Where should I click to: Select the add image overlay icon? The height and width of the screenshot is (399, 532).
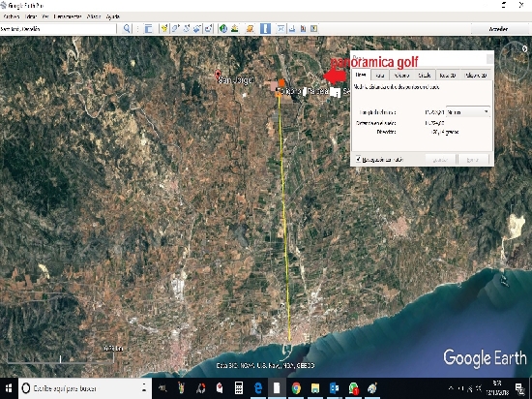(197, 29)
